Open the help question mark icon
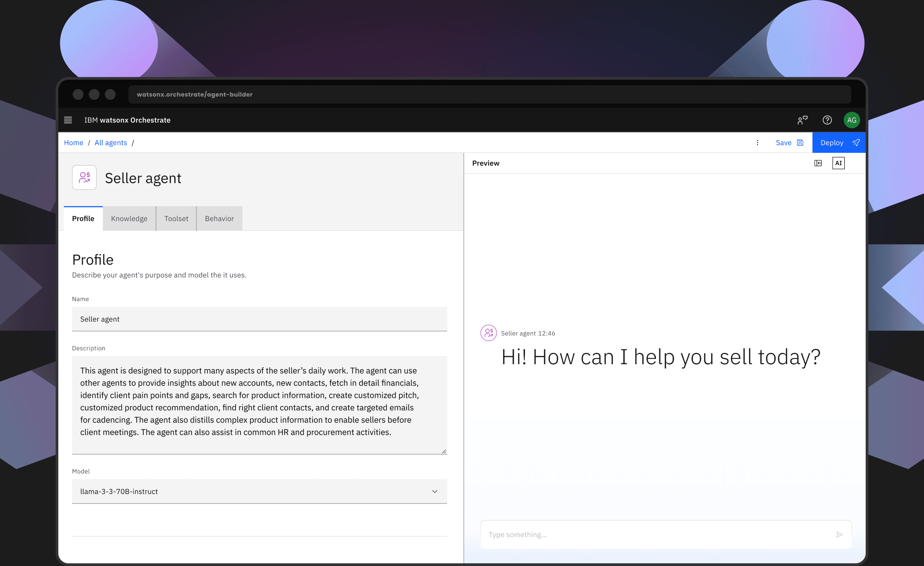924x566 pixels. [x=827, y=120]
